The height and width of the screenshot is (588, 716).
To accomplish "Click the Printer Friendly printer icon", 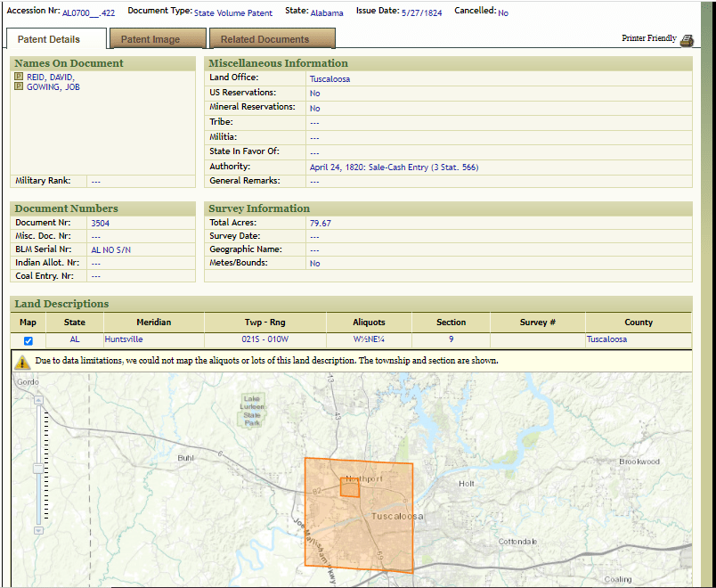I will 687,40.
